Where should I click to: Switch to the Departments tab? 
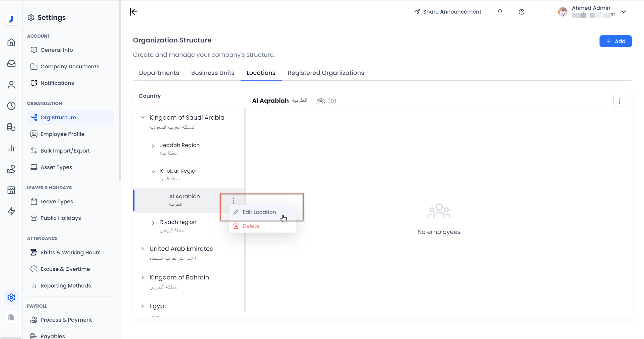(159, 73)
